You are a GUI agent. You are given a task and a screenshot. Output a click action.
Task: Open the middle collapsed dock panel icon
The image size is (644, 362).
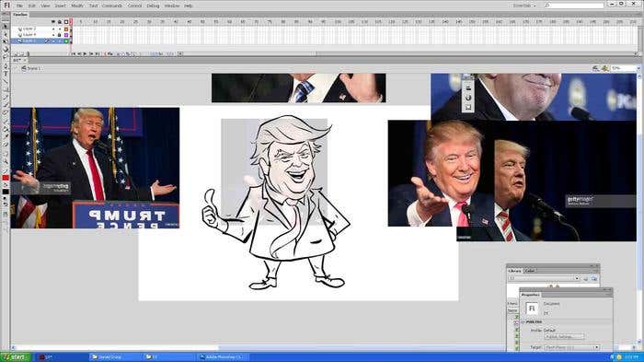click(x=467, y=98)
